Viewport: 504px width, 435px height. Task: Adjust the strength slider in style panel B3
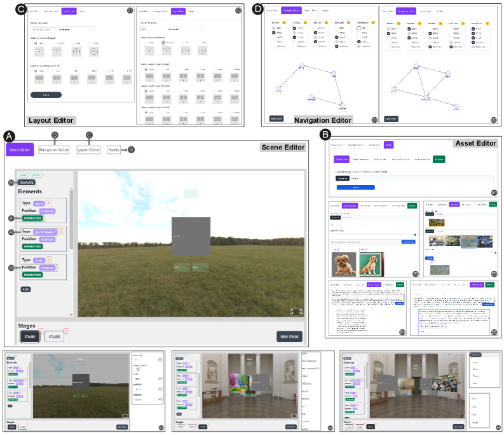pos(495,252)
